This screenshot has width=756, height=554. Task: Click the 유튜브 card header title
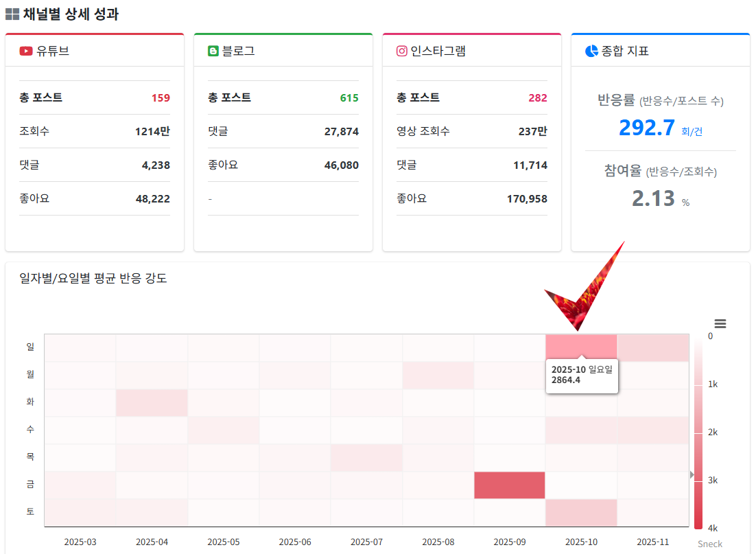53,51
